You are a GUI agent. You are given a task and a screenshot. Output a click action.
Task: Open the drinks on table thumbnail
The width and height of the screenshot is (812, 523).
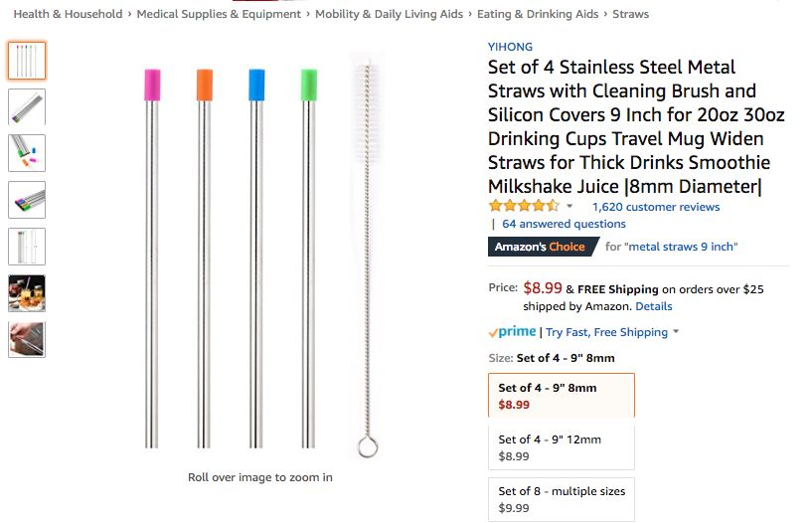pyautogui.click(x=27, y=293)
